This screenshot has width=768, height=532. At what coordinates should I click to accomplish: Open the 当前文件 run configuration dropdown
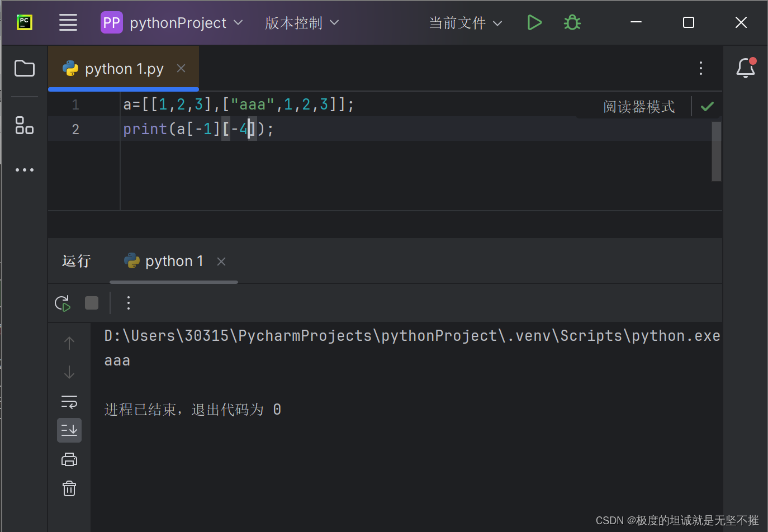click(x=466, y=22)
